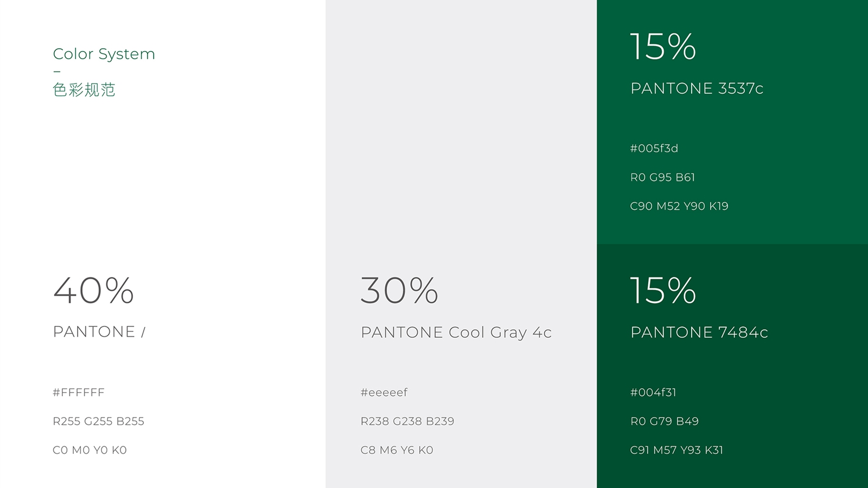Viewport: 868px width, 488px height.
Task: Click the R255 G255 B255 value
Action: 98,421
